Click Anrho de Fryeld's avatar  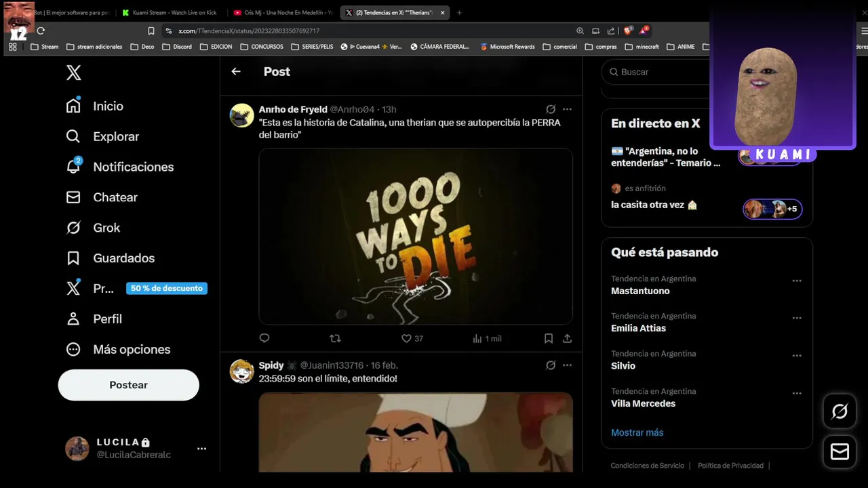[242, 115]
